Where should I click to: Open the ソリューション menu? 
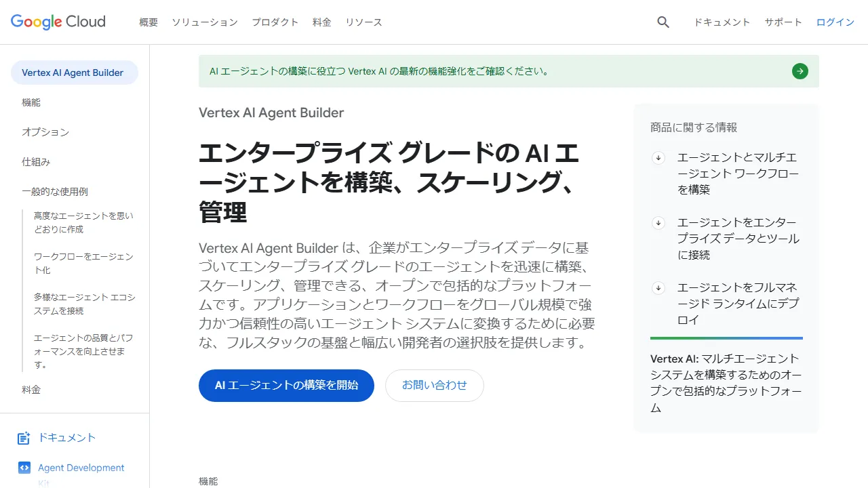(204, 22)
